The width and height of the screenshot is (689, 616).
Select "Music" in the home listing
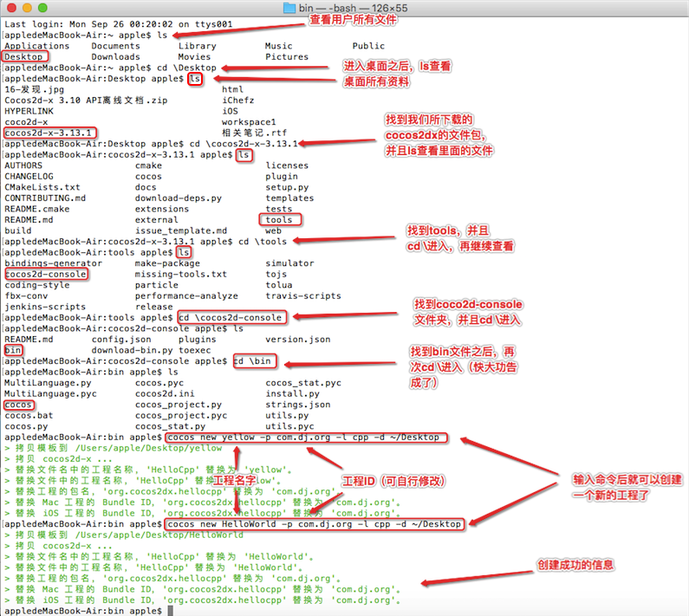[278, 46]
